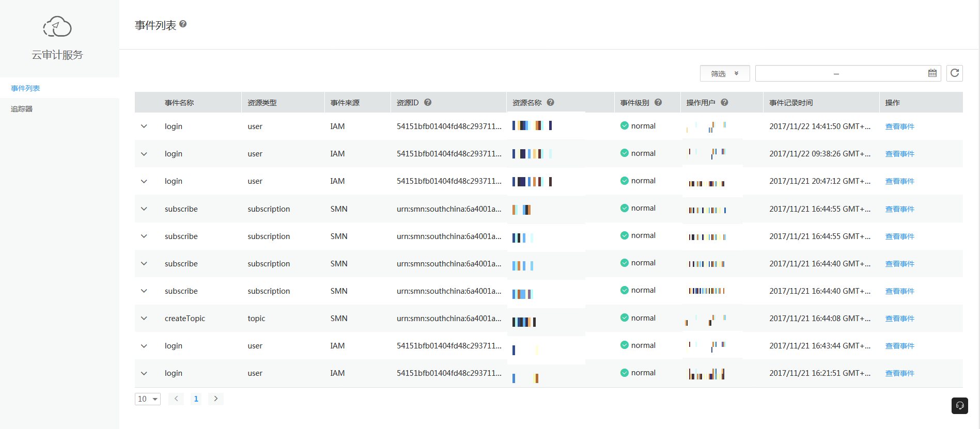The image size is (980, 429).
Task: Click timestamp 2017/11/21 16:43:44
Action: click(820, 346)
